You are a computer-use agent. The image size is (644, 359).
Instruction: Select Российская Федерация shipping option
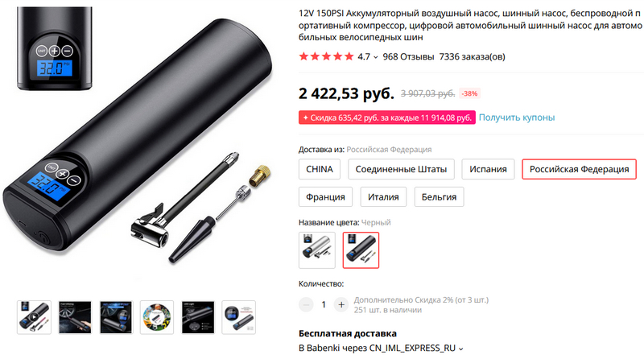[x=579, y=169]
